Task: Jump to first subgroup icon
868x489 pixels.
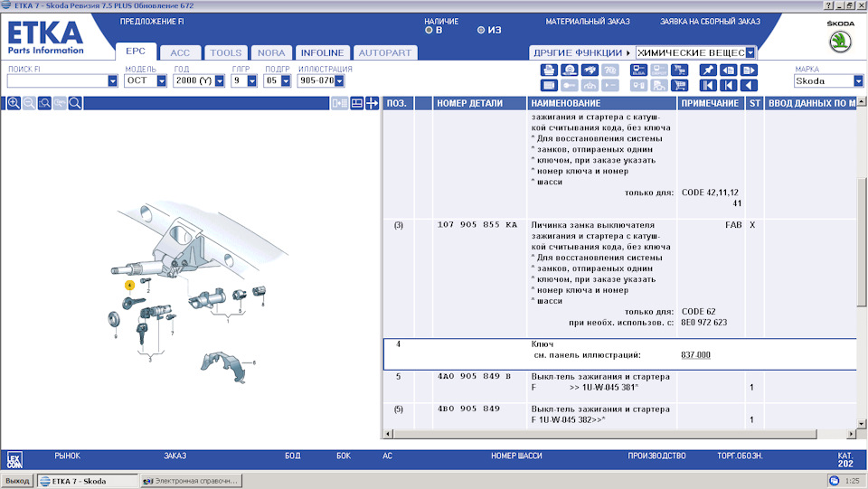Action: click(x=729, y=85)
